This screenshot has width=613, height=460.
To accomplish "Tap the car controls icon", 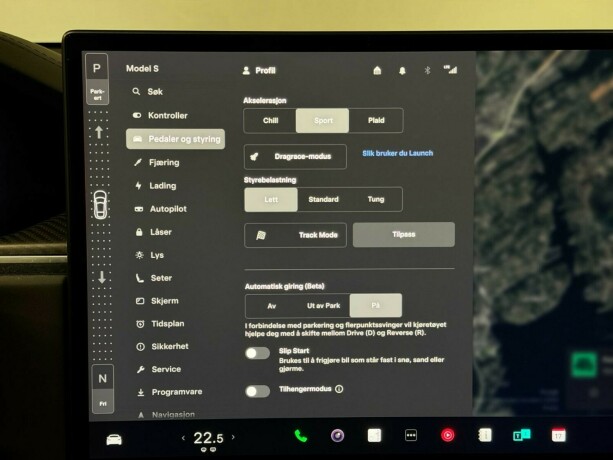I will point(114,440).
